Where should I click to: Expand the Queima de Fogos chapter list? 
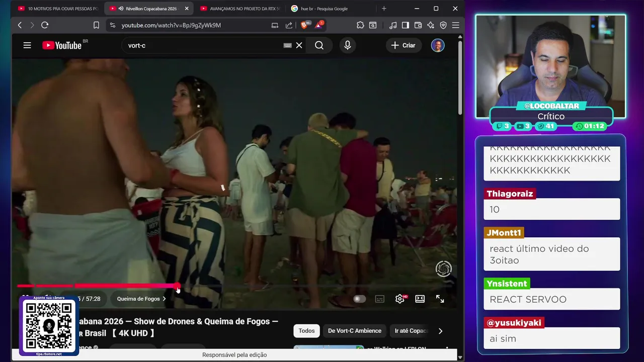click(x=141, y=299)
